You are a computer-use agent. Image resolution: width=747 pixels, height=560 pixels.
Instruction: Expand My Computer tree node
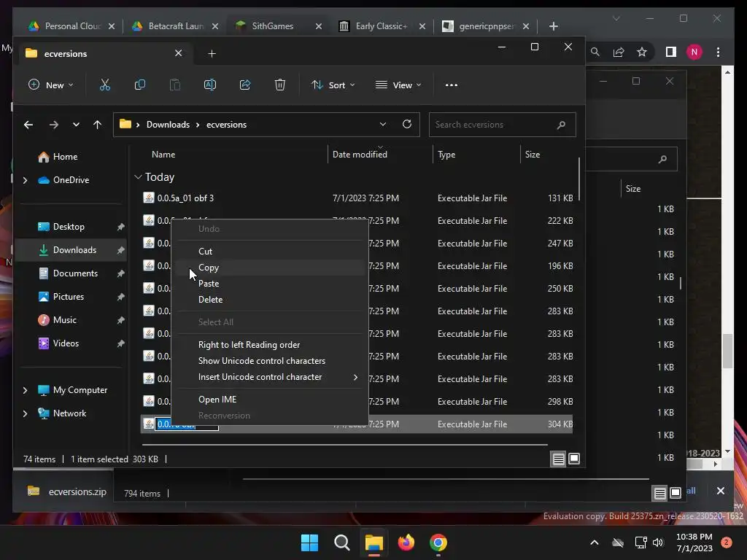click(26, 390)
